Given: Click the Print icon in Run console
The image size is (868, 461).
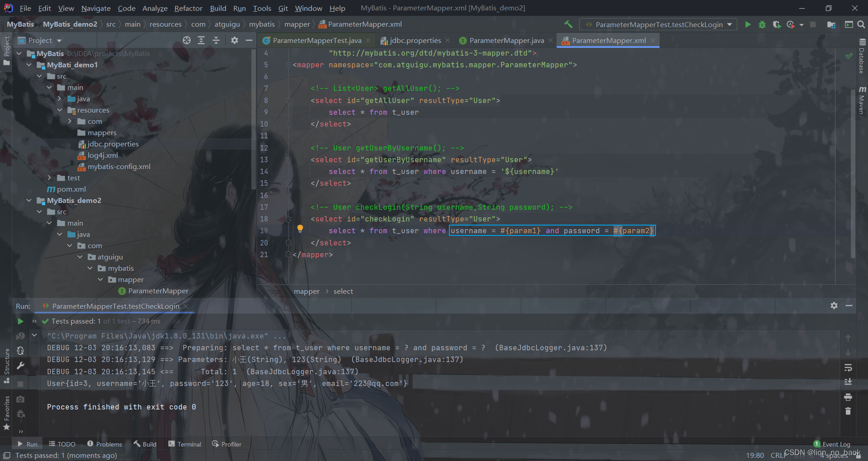Looking at the screenshot, I should point(848,397).
